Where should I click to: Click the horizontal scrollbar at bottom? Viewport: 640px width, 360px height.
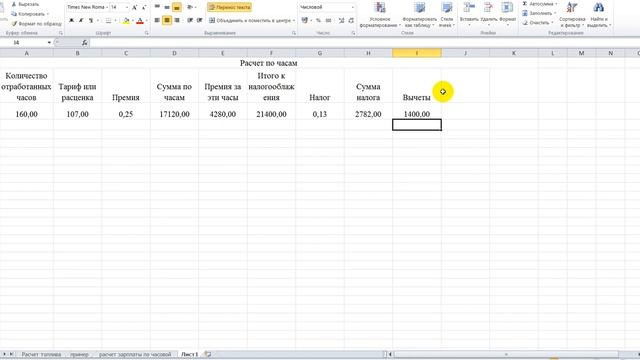506,354
